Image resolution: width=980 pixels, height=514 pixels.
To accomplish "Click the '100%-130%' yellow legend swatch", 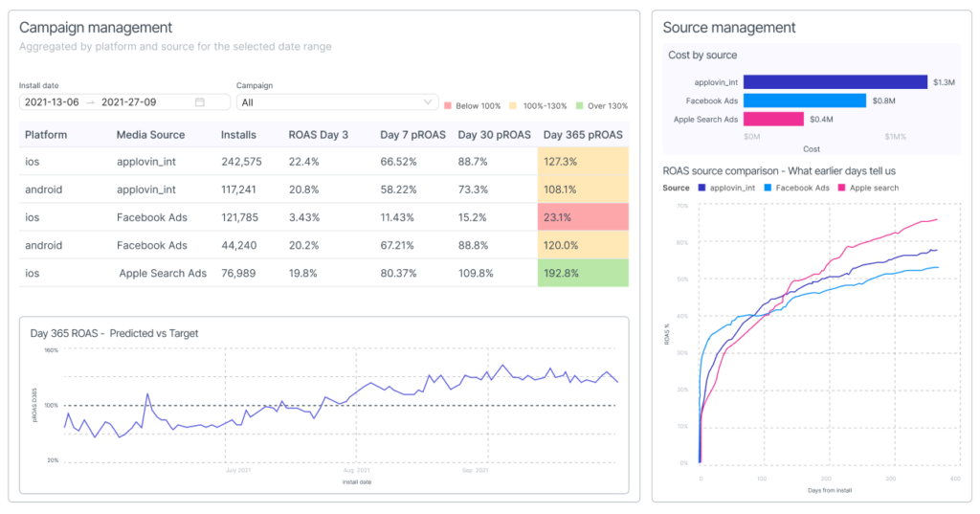I will click(513, 105).
